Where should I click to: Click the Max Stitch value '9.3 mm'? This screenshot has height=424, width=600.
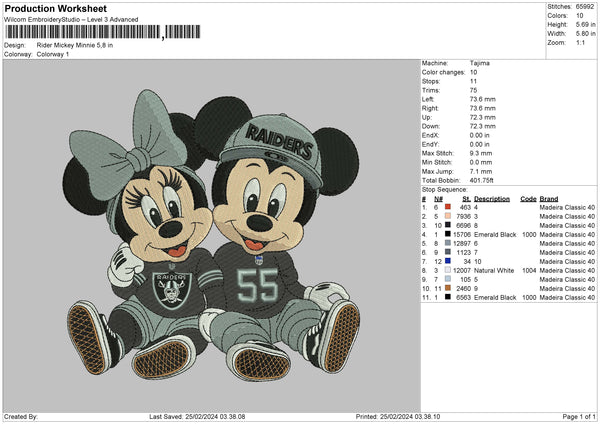click(x=481, y=153)
